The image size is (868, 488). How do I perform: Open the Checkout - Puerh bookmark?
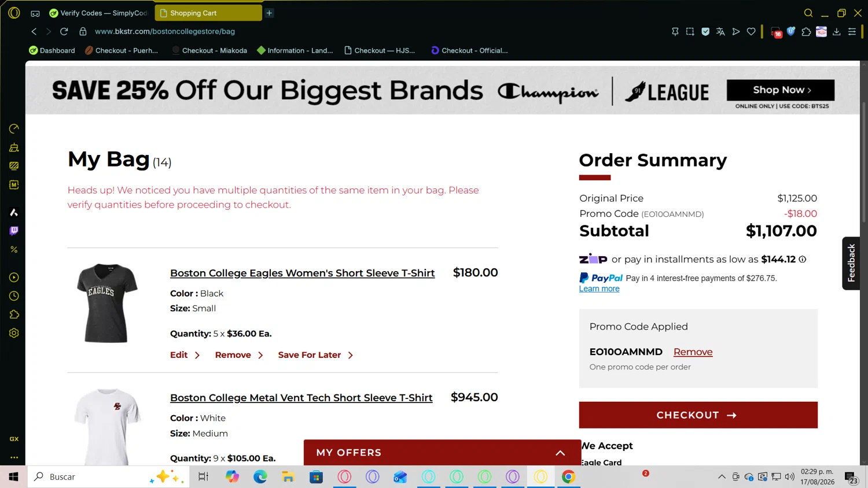tap(122, 50)
